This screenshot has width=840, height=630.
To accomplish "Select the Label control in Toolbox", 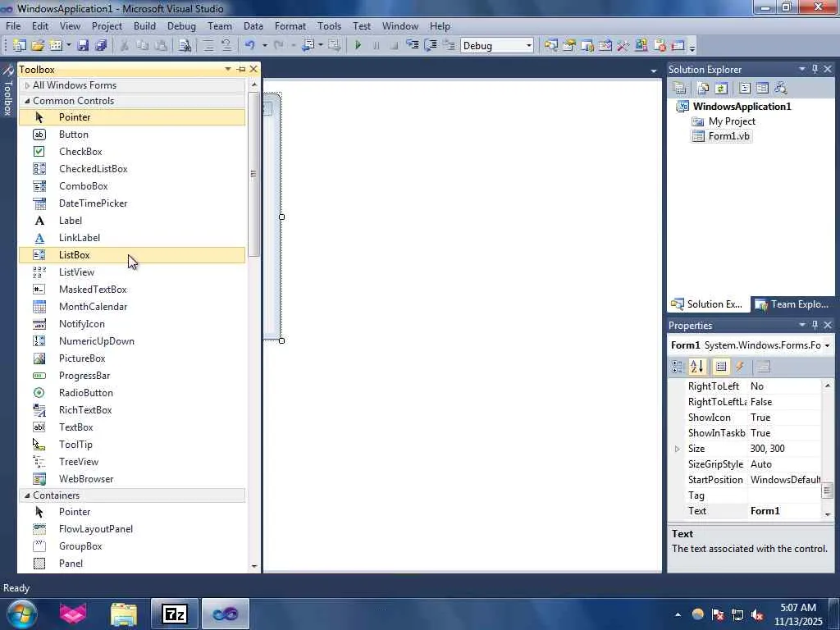I will click(132, 220).
